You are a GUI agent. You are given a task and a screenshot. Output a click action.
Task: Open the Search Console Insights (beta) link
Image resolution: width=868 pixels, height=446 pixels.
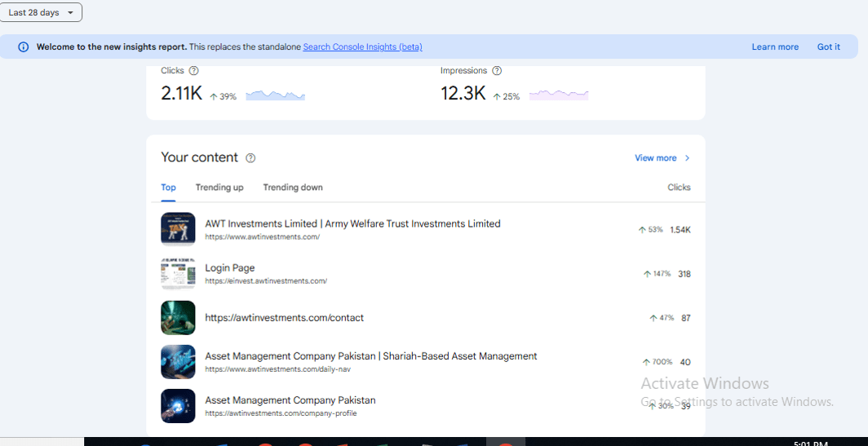(x=362, y=47)
